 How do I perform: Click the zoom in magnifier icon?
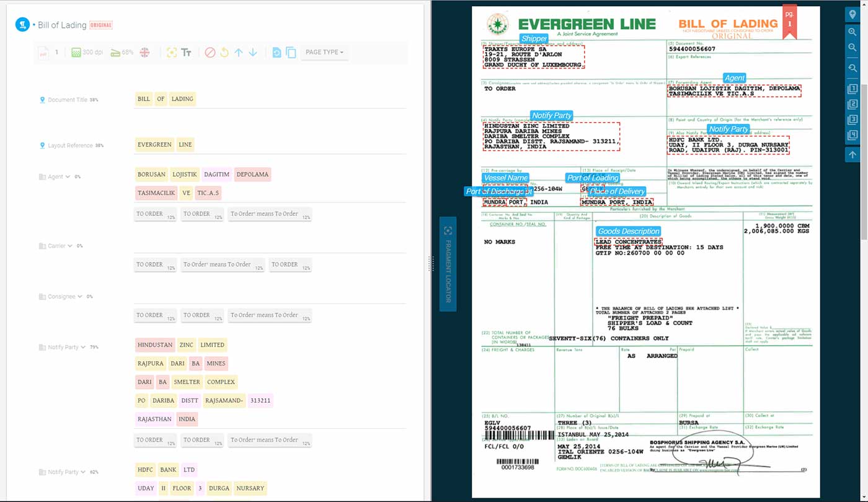point(852,32)
